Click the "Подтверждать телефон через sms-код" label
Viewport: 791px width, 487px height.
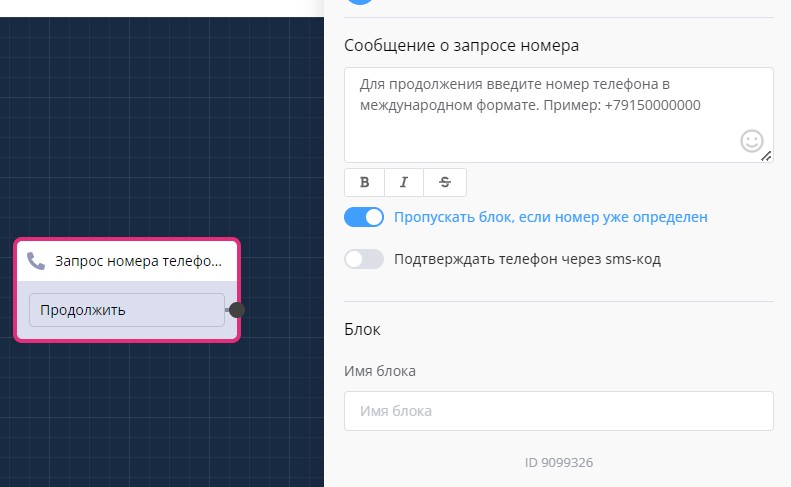[x=528, y=259]
